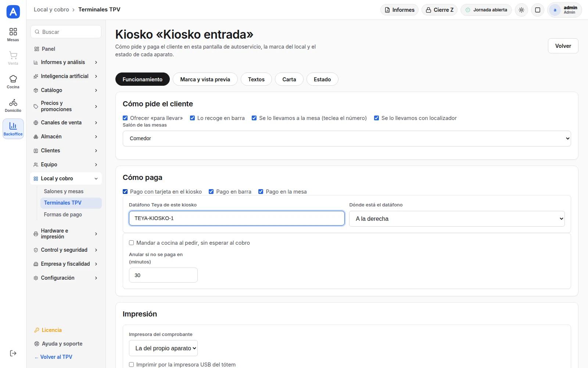Click the Almacén boxes icon

(x=36, y=137)
